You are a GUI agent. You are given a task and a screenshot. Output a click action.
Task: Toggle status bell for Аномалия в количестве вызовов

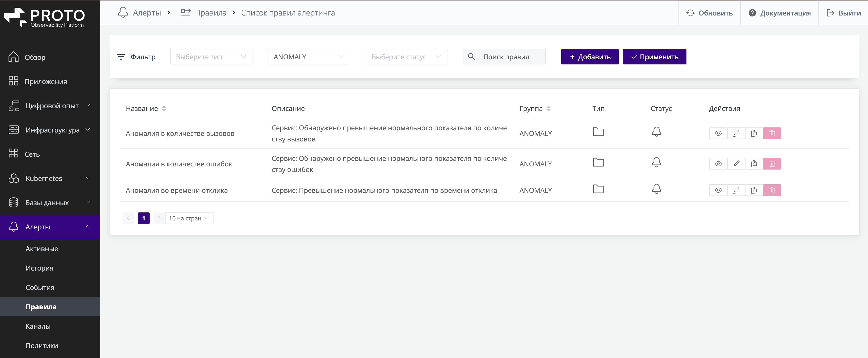(x=656, y=132)
